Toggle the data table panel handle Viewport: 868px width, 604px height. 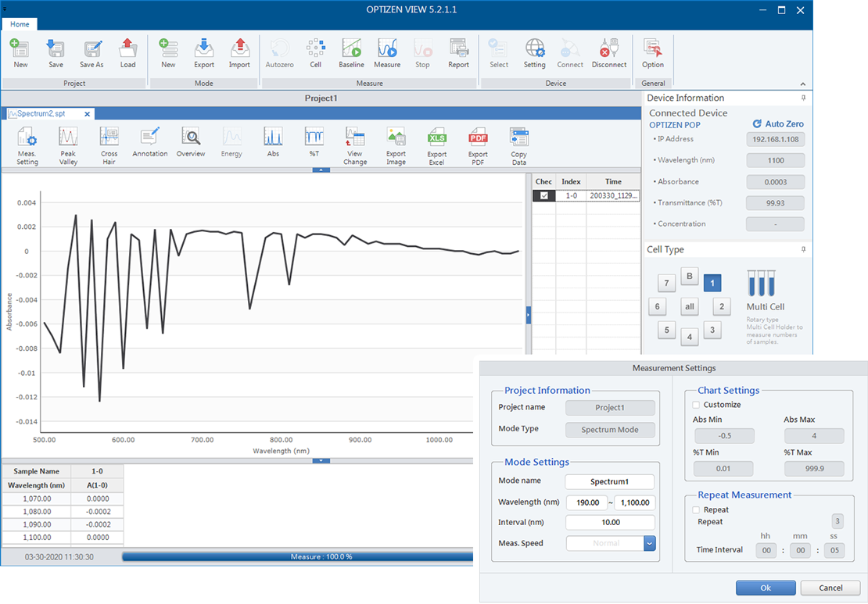321,460
